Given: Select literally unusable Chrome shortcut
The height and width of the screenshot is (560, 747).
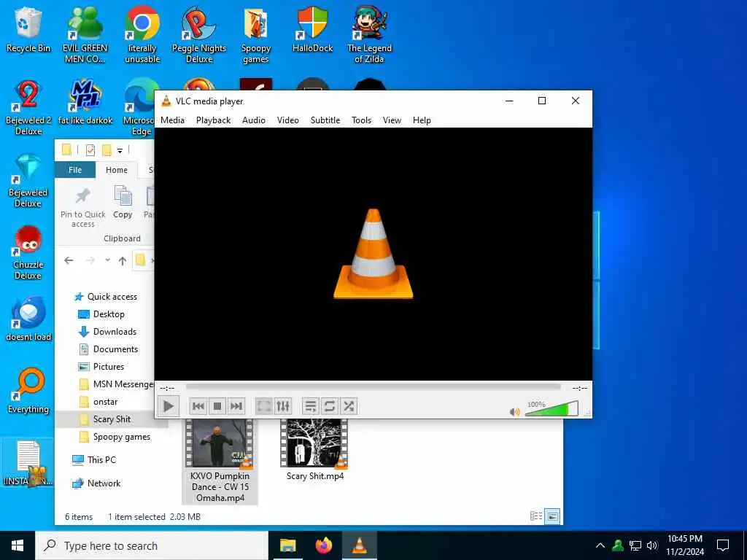Looking at the screenshot, I should (x=142, y=35).
